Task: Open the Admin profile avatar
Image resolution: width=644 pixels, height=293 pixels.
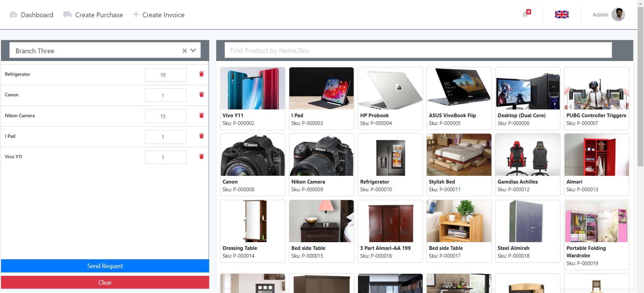Action: pyautogui.click(x=618, y=14)
